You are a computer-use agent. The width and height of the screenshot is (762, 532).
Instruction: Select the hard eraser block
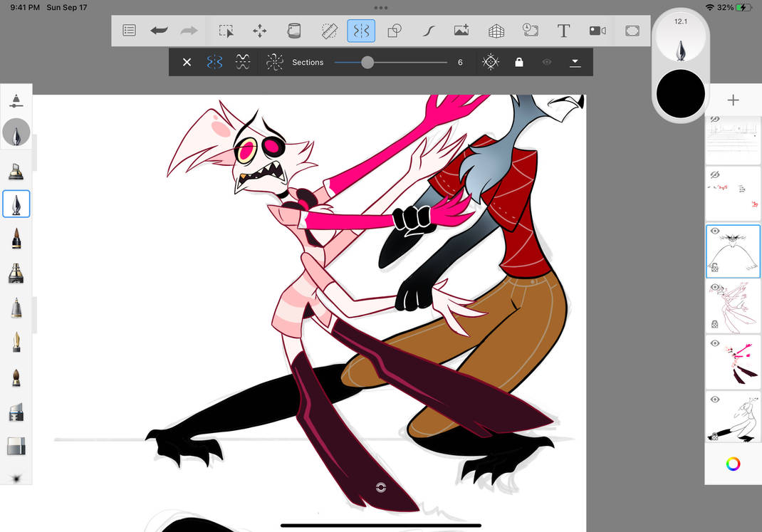pyautogui.click(x=16, y=447)
